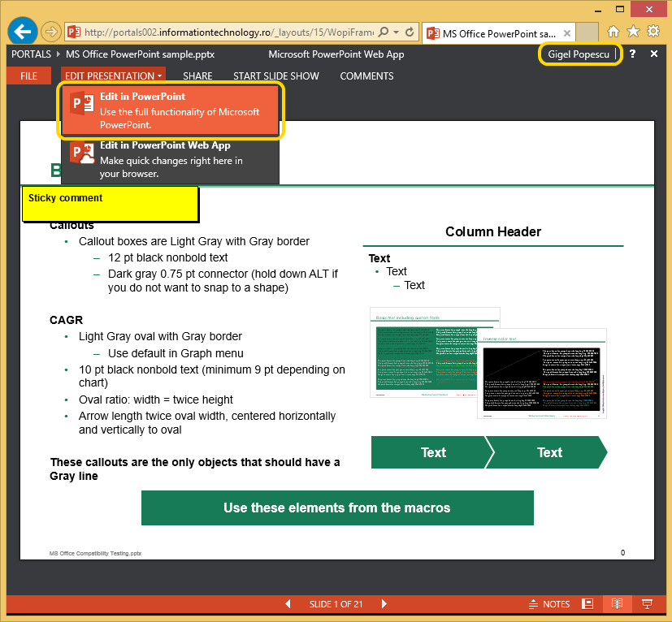Choose Edit in PowerPoint option
Viewport: 672px width, 622px height.
click(170, 110)
